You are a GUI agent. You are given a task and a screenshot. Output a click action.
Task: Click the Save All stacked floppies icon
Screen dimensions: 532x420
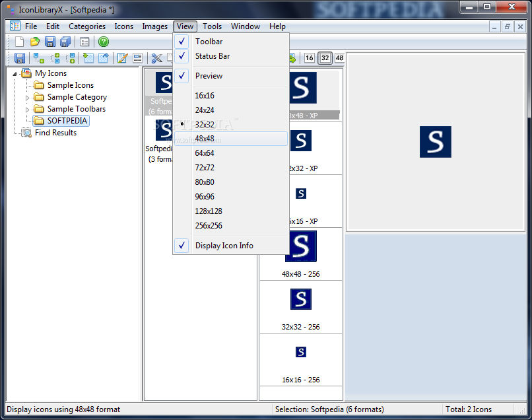pos(65,42)
